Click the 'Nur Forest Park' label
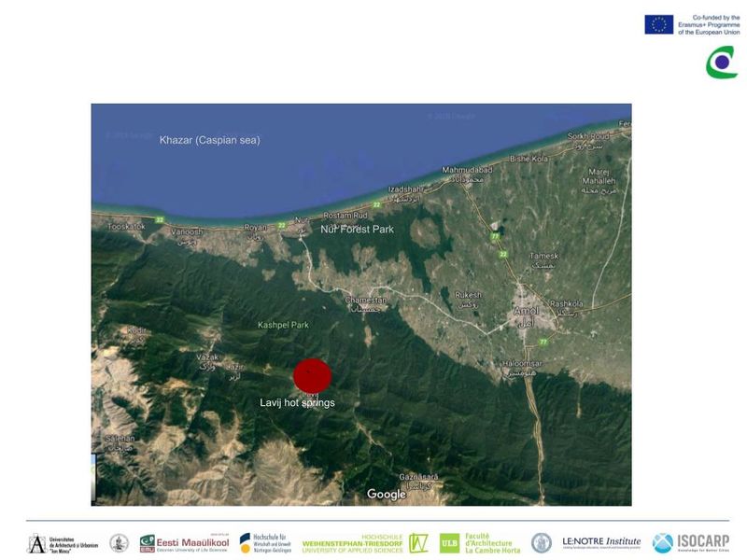This screenshot has width=747, height=560. (358, 230)
